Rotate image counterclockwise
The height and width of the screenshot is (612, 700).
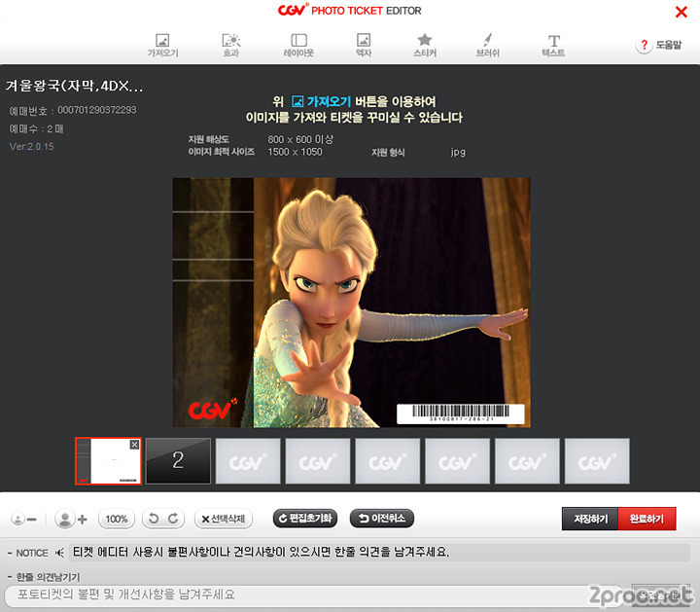click(x=154, y=519)
